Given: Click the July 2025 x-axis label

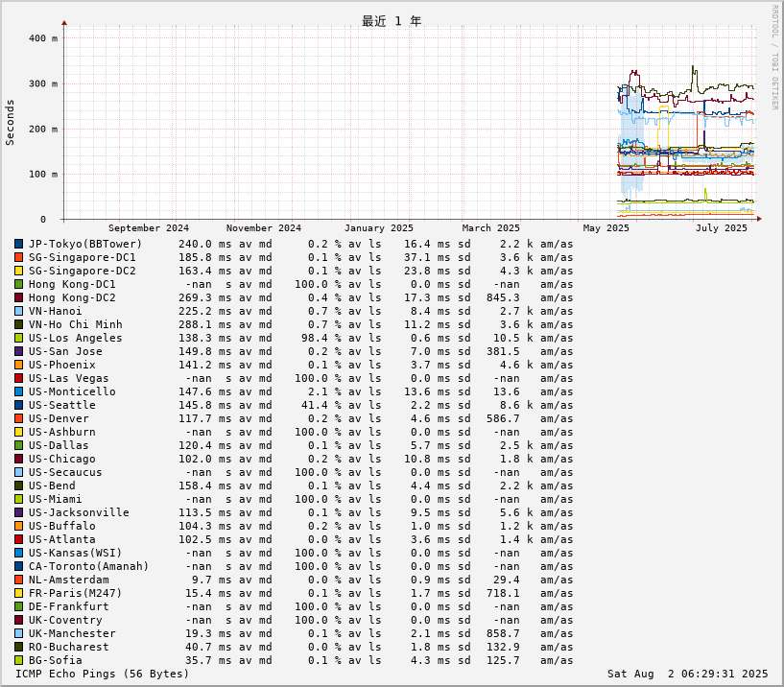Looking at the screenshot, I should tap(721, 228).
